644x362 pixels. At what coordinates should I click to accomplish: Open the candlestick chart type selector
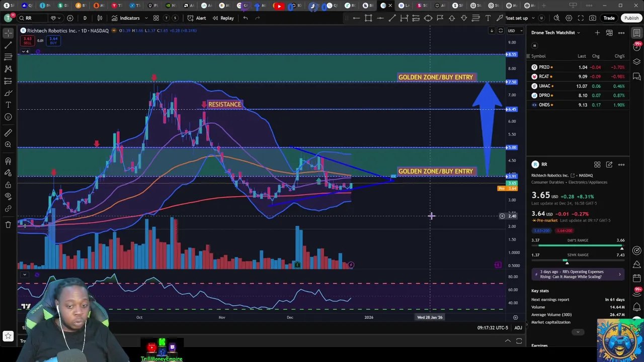point(100,18)
